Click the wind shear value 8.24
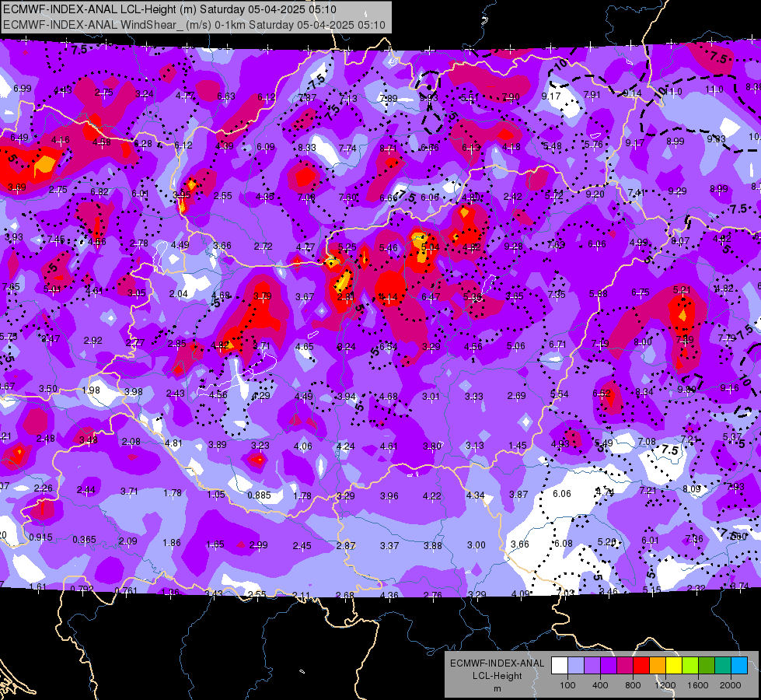 (x=346, y=346)
